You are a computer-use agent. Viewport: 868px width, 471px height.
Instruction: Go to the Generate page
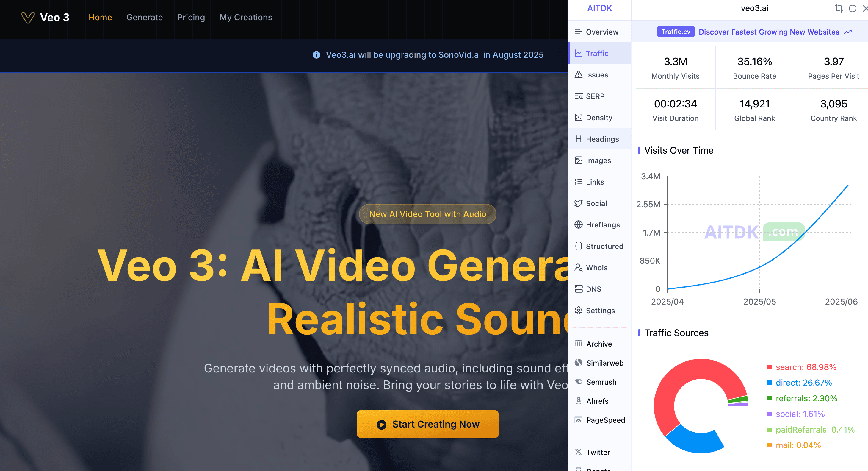click(145, 17)
